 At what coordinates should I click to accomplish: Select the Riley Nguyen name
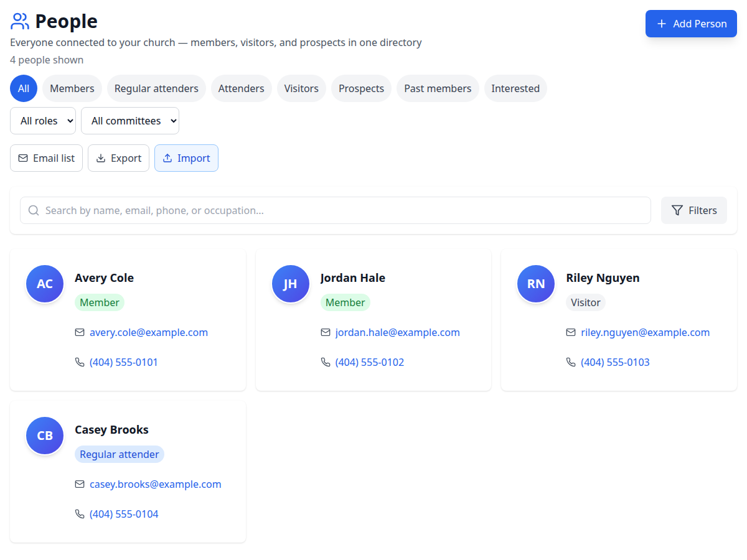[x=603, y=278]
